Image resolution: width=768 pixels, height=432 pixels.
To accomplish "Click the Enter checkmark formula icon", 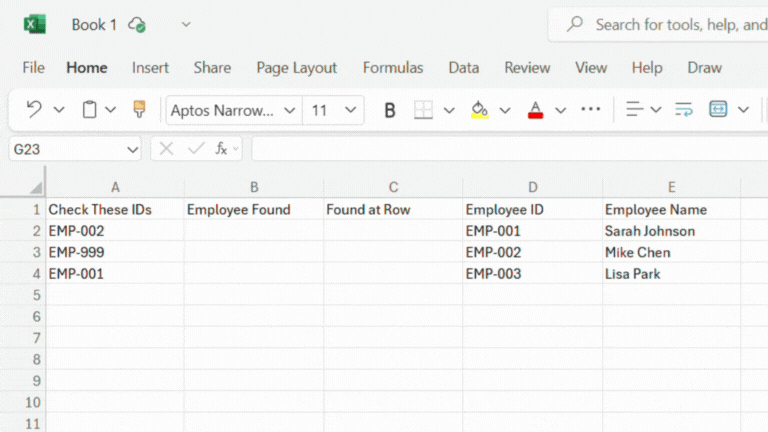I will coord(196,148).
